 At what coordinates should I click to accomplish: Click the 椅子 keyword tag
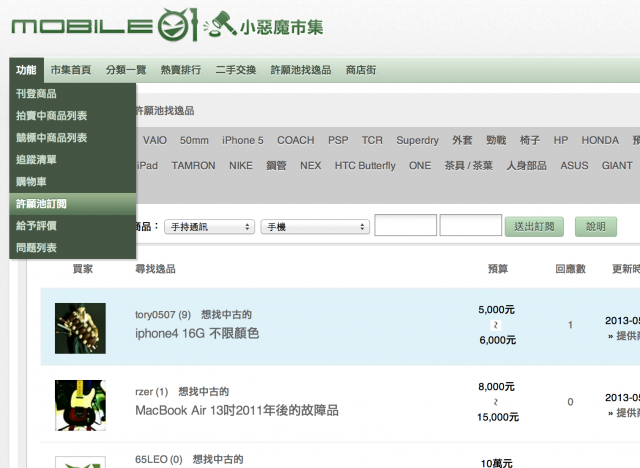[x=530, y=140]
